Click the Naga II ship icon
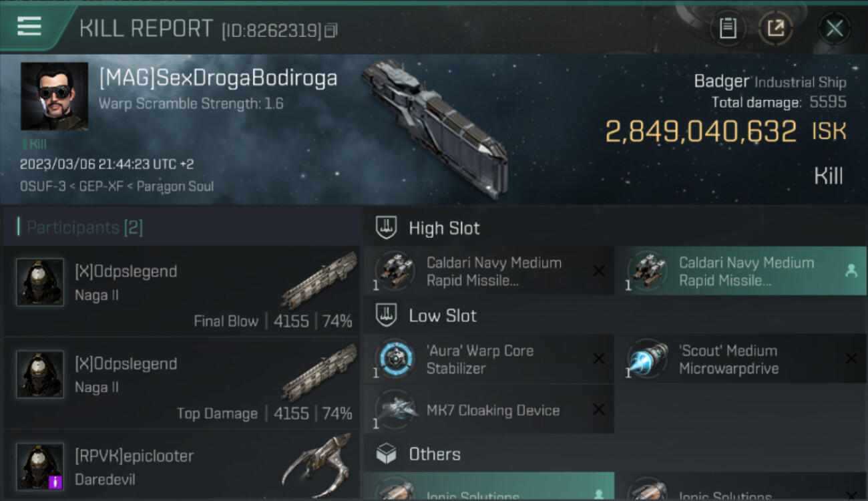The width and height of the screenshot is (868, 501). (319, 281)
